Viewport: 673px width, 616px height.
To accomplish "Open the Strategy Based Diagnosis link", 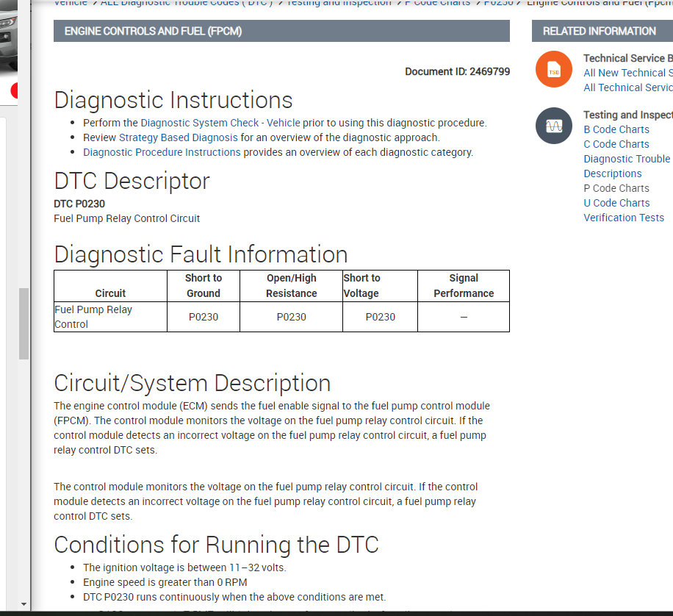I will pyautogui.click(x=178, y=137).
